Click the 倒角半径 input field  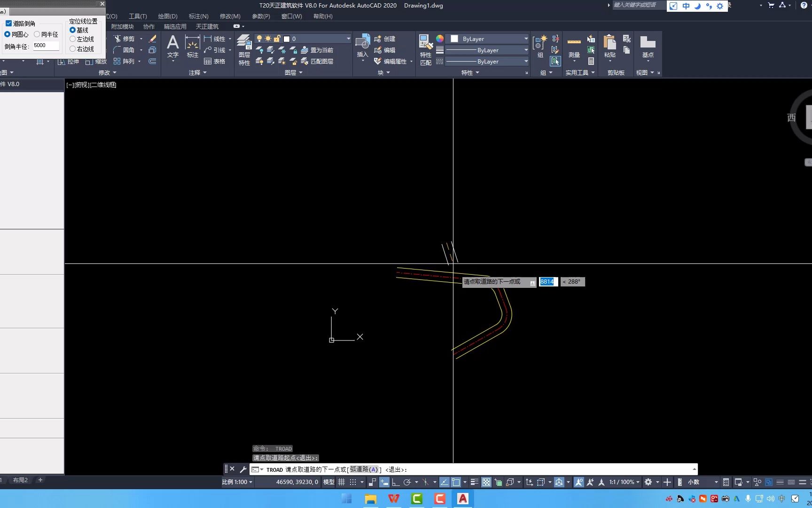pyautogui.click(x=46, y=46)
